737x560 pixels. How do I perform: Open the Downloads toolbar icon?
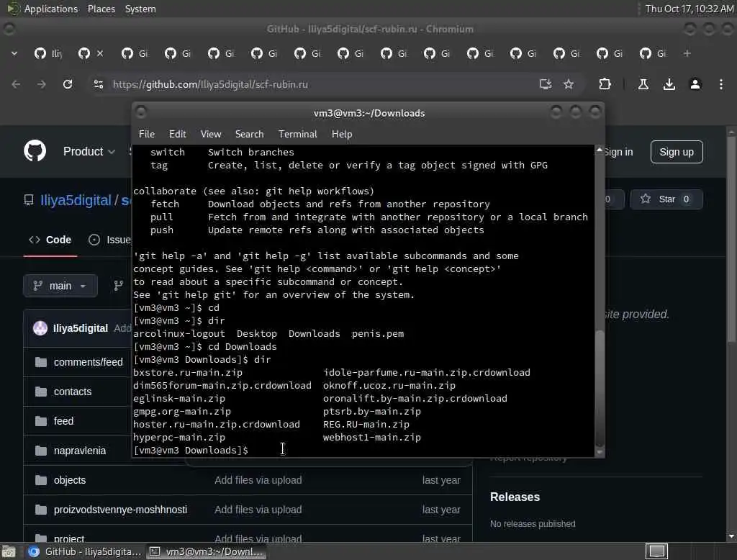[x=669, y=85]
